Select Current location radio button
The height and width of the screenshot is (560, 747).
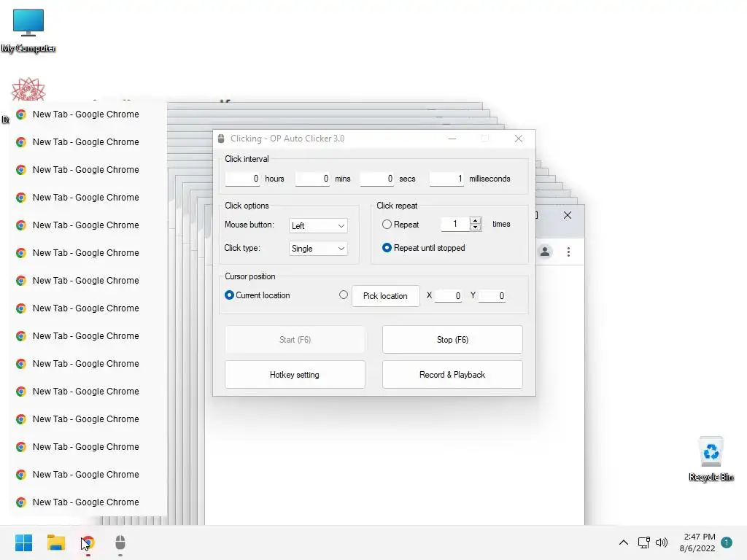[x=229, y=295]
